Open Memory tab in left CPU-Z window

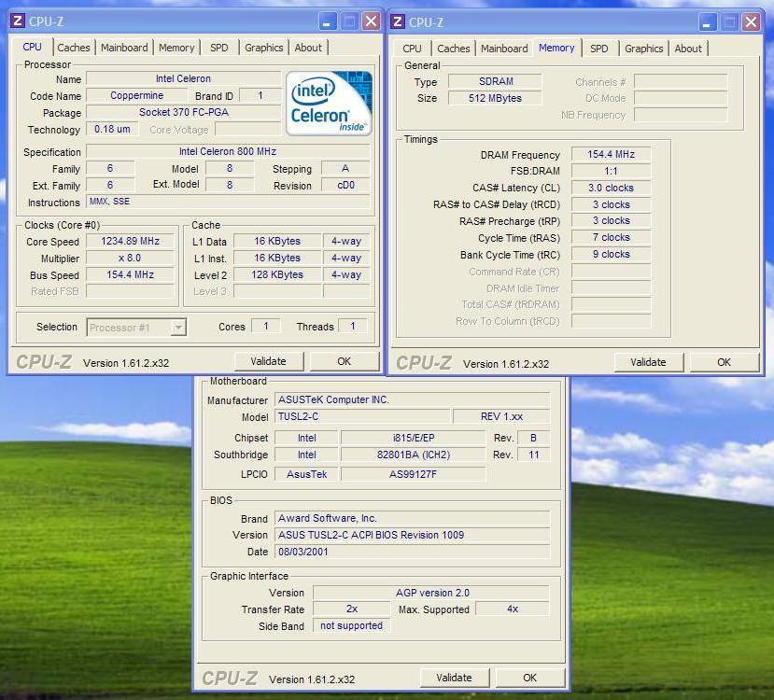tap(176, 48)
